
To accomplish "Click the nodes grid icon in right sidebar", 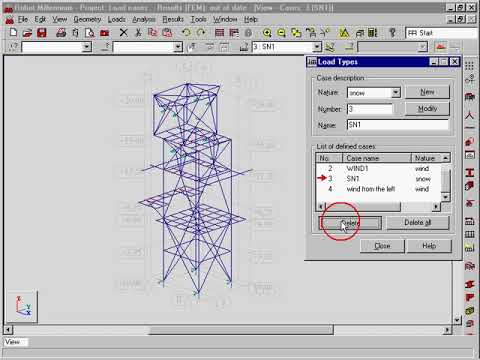I will point(470,66).
